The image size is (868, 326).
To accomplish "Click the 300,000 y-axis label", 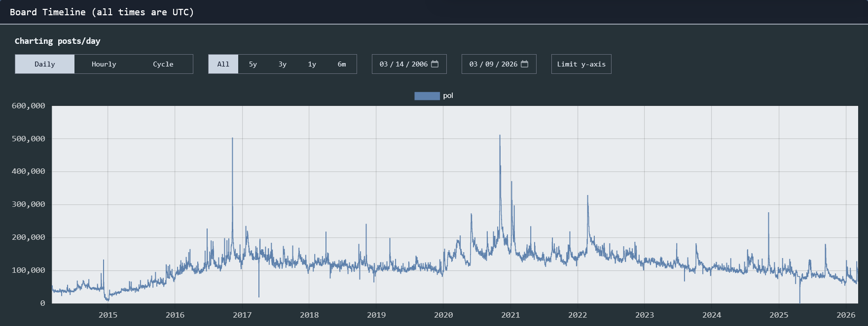I will point(29,204).
